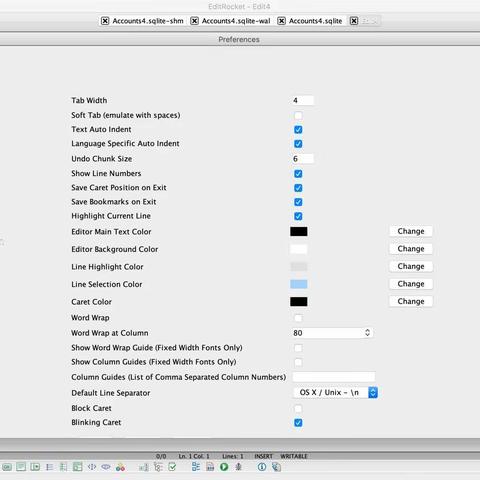The width and height of the screenshot is (480, 480).
Task: Open the Accounts4.sqlite tab
Action: coord(315,21)
